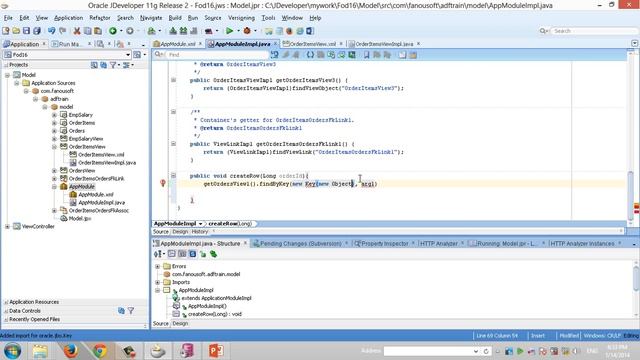Expand the Imports folder in Structure
Screen dimensions: 640x360
tap(158, 282)
